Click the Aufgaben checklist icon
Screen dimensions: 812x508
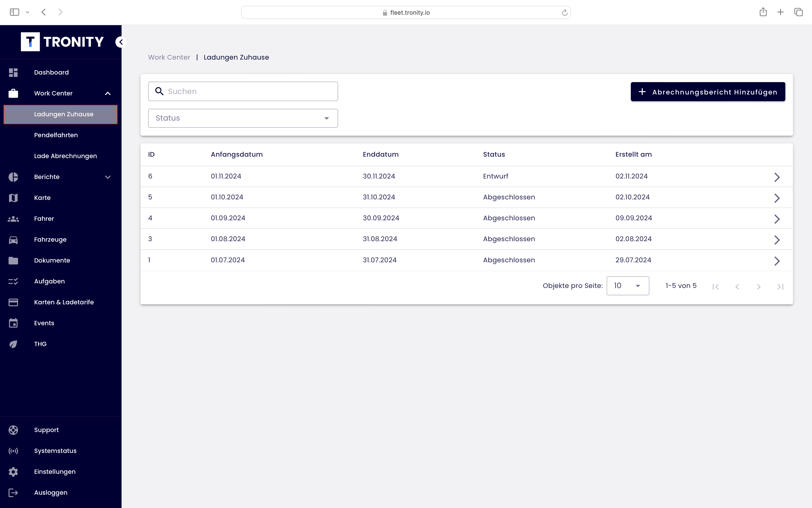click(13, 282)
